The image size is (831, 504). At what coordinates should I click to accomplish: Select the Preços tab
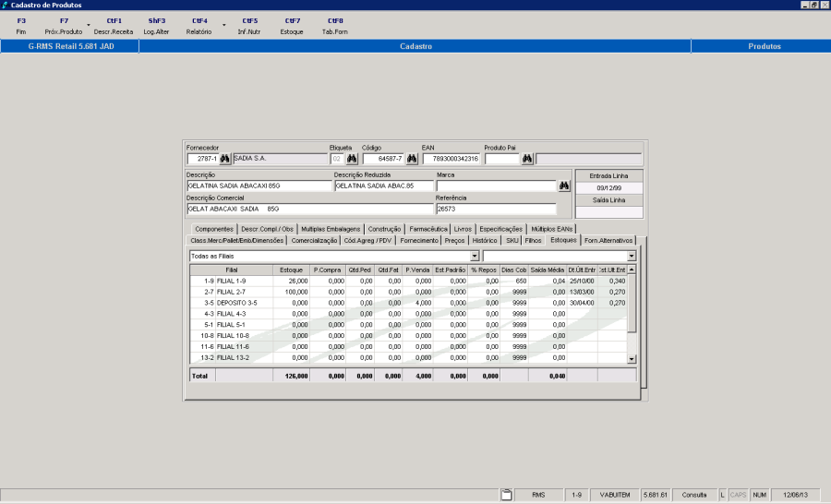454,241
